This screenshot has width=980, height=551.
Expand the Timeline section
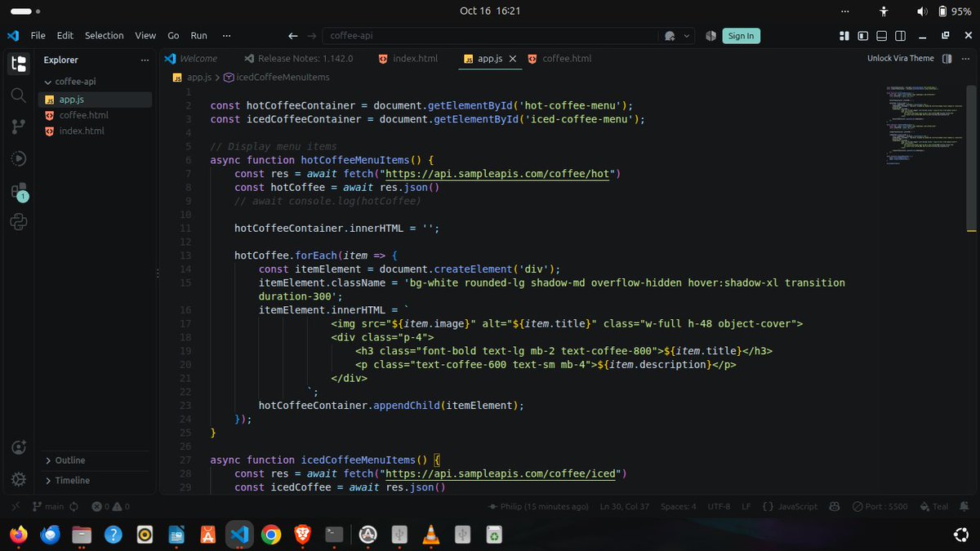click(67, 481)
